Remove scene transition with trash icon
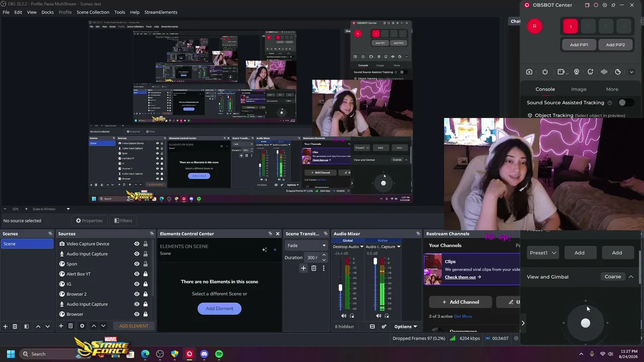The image size is (644, 362). pos(313,268)
